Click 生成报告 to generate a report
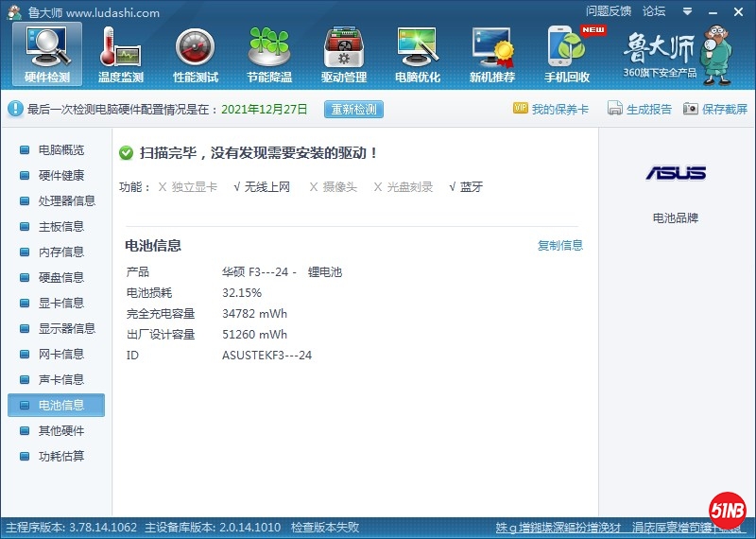756x539 pixels. 640,109
